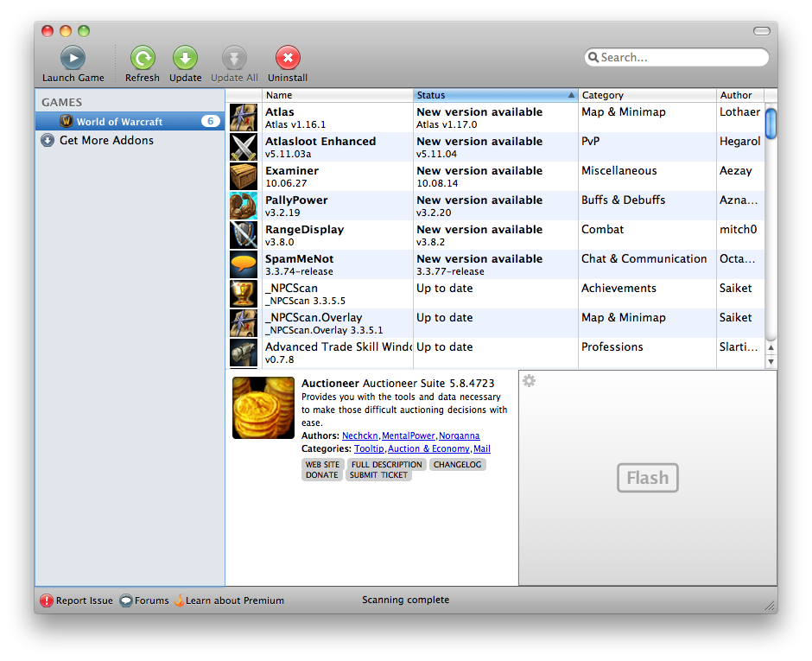Click the _NPCScan.Overlay map icon
The image size is (812, 661).
pyautogui.click(x=244, y=323)
